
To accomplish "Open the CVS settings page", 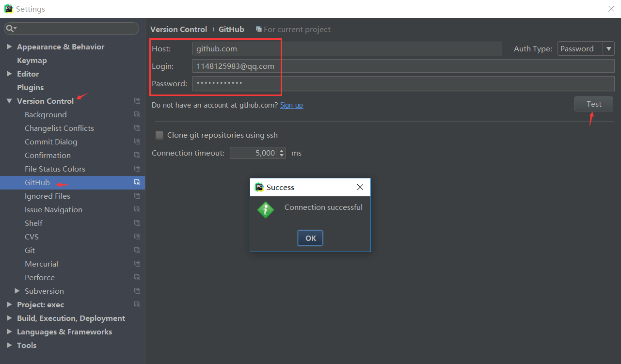I will click(x=32, y=237).
